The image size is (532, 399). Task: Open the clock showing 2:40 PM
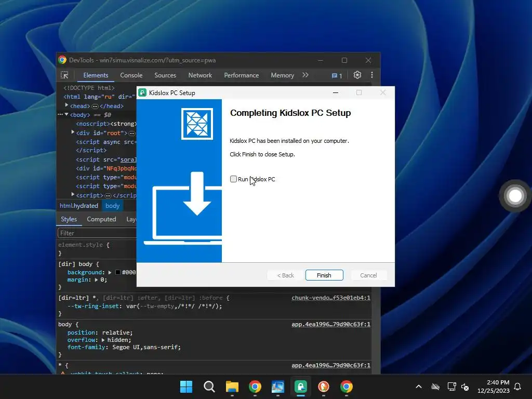[494, 387]
